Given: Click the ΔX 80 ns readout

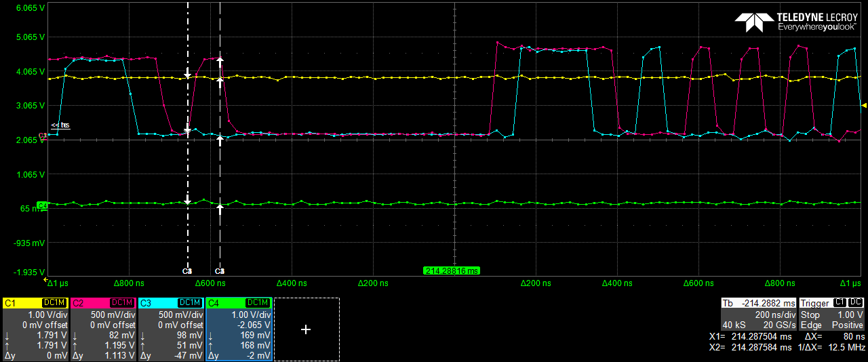Looking at the screenshot, I should (x=835, y=338).
